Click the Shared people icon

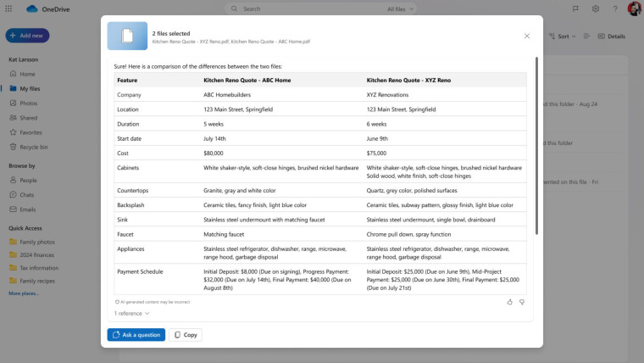click(x=14, y=118)
